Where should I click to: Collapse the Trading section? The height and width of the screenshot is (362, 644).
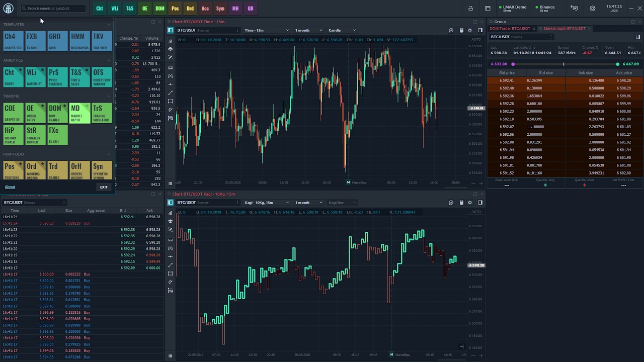tap(108, 96)
